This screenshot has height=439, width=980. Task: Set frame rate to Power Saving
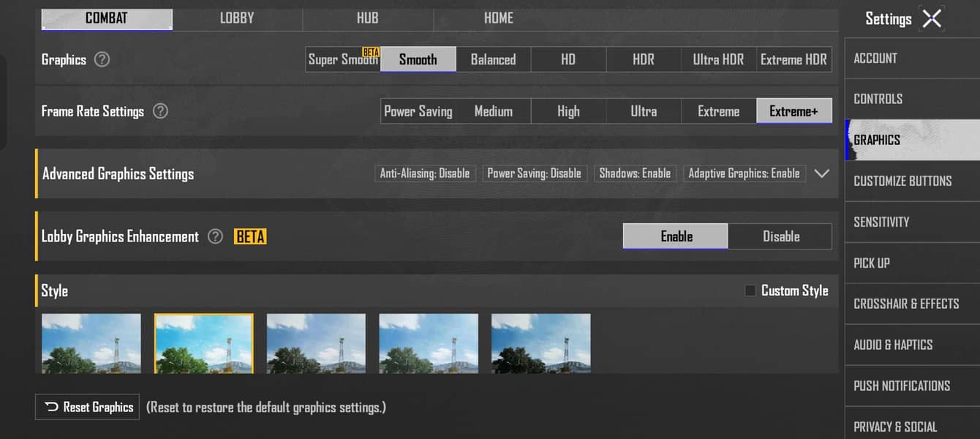[x=418, y=111]
